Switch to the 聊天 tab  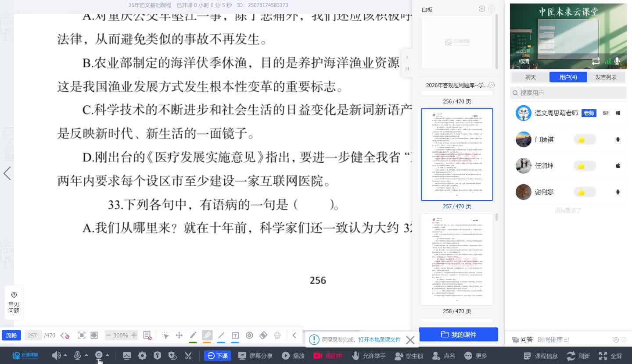530,77
